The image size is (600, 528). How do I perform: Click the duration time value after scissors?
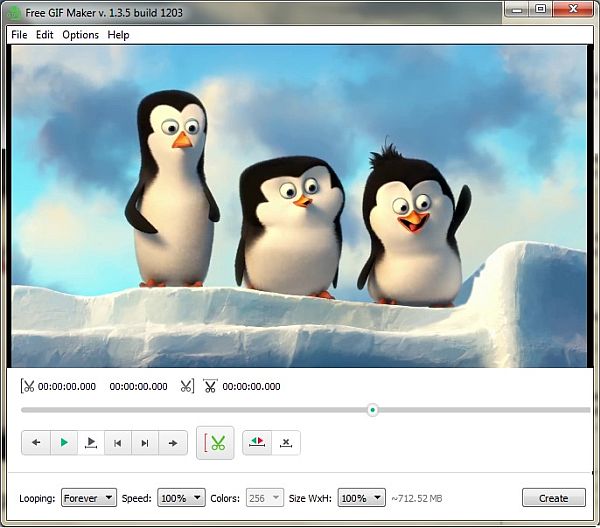pyautogui.click(x=251, y=386)
